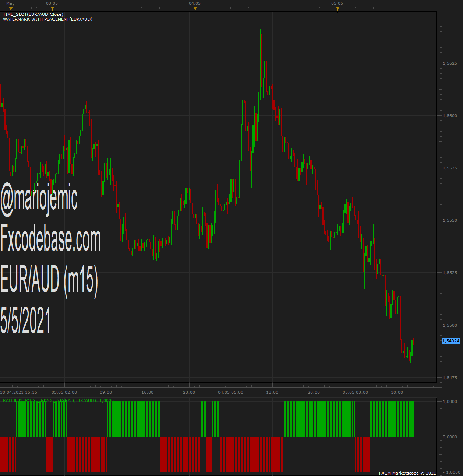Click the indicator scale value -1,000
Image resolution: width=463 pixels, height=476 pixels.
(451, 472)
